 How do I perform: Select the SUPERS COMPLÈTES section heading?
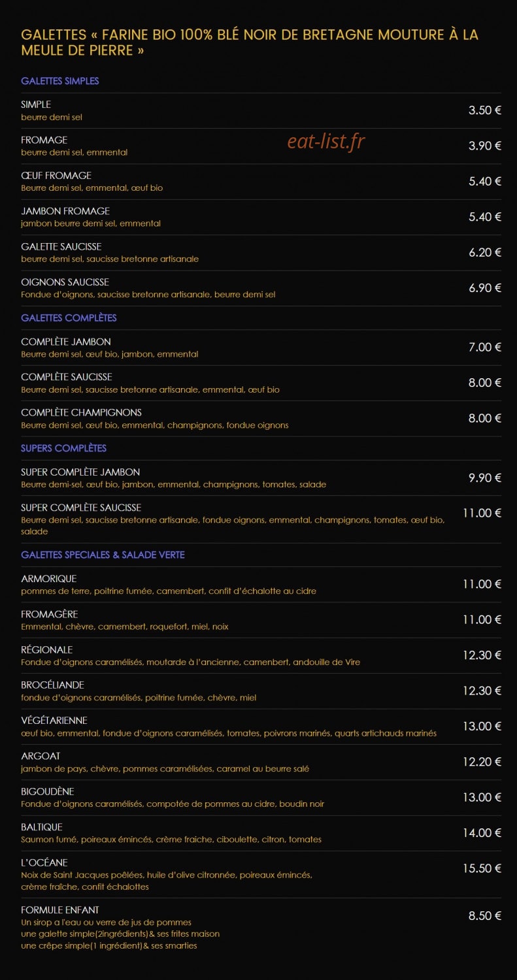63,448
